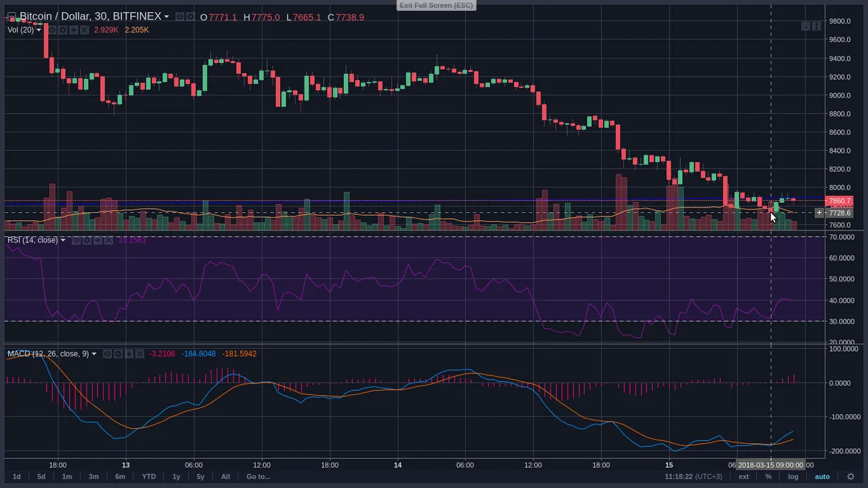Open the Vol (20) dropdown arrow
868x488 pixels.
click(x=39, y=30)
